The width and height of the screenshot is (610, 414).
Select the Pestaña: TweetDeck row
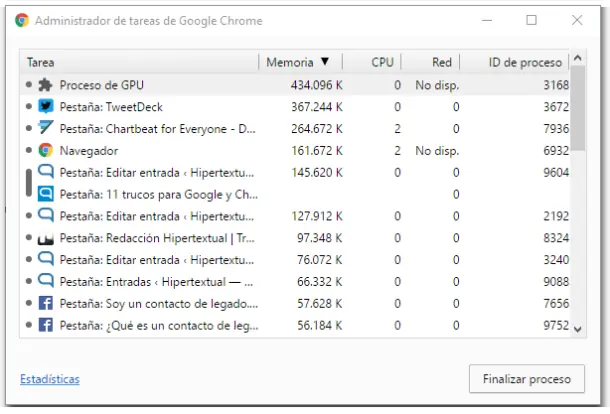pyautogui.click(x=295, y=107)
